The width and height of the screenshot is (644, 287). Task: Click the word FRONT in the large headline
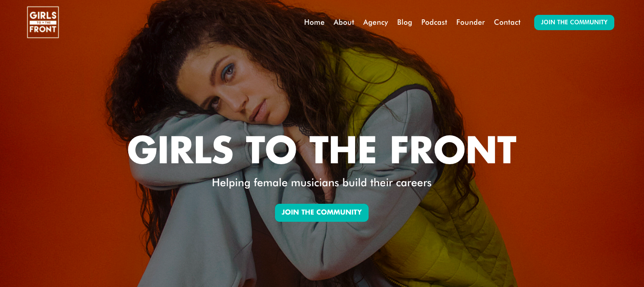pyautogui.click(x=453, y=150)
